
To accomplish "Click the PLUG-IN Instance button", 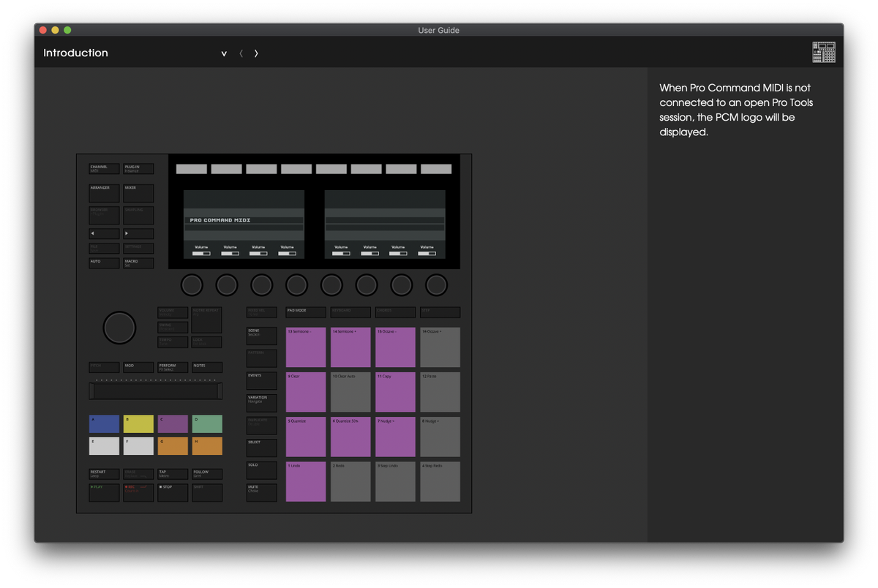I will [x=138, y=169].
